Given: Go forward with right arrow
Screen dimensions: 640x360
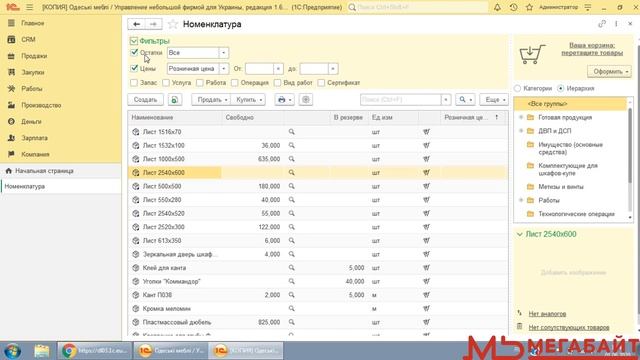Looking at the screenshot, I should (x=153, y=24).
